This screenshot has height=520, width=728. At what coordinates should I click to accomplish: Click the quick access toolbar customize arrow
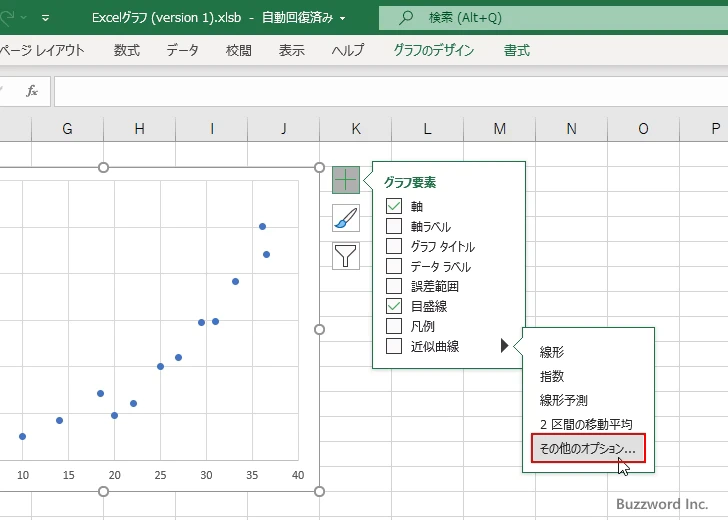[45, 18]
